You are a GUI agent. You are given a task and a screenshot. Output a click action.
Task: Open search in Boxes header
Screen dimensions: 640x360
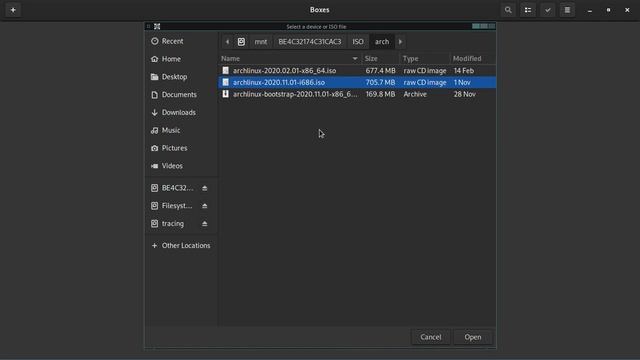(x=508, y=10)
